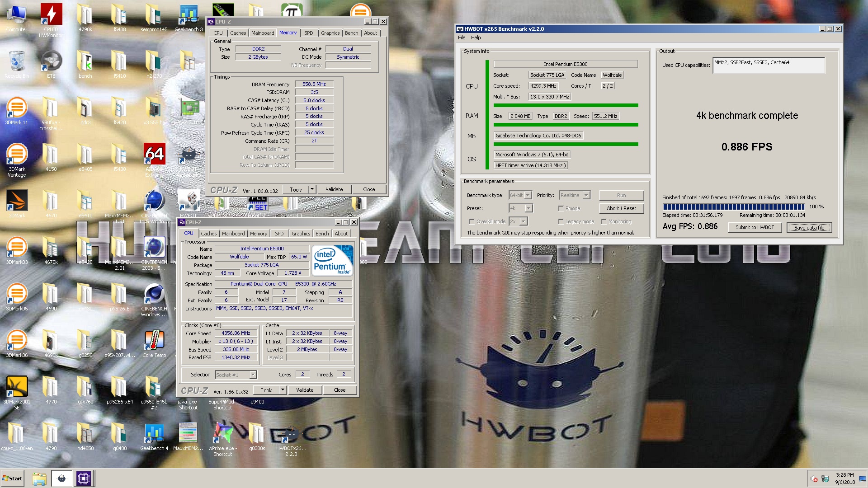Screen dimensions: 868x488
Task: Open the q8400 folder icon
Action: (x=120, y=436)
